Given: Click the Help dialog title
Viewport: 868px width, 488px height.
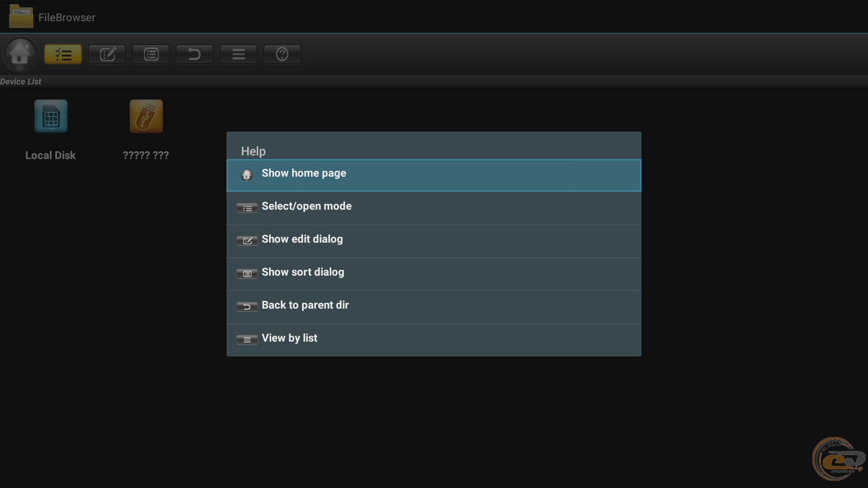Looking at the screenshot, I should (253, 151).
